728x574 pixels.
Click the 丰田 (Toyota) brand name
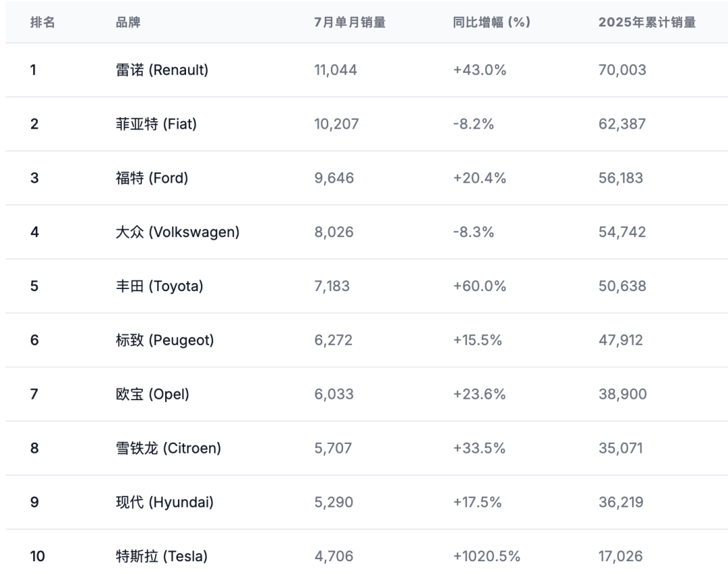point(159,286)
